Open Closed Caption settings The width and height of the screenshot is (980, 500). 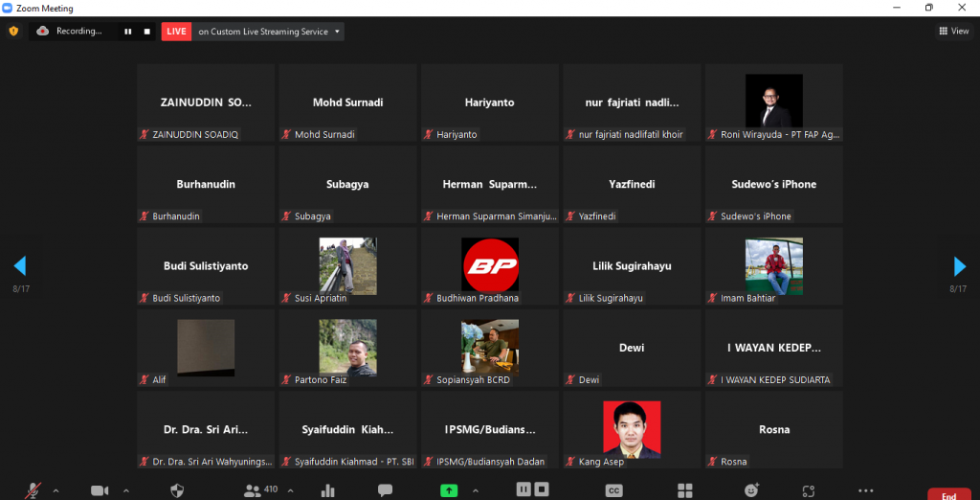614,490
